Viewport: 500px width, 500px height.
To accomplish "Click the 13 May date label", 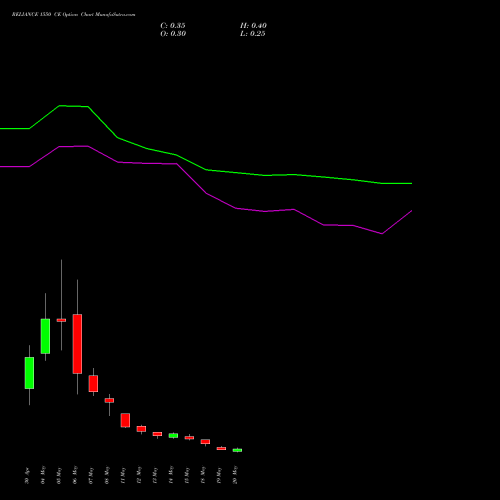I will [155, 476].
